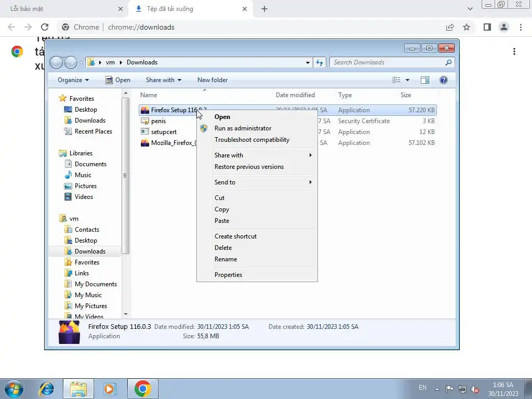
Task: Click Downloads in the Explorer breadcrumb
Action: click(x=142, y=62)
